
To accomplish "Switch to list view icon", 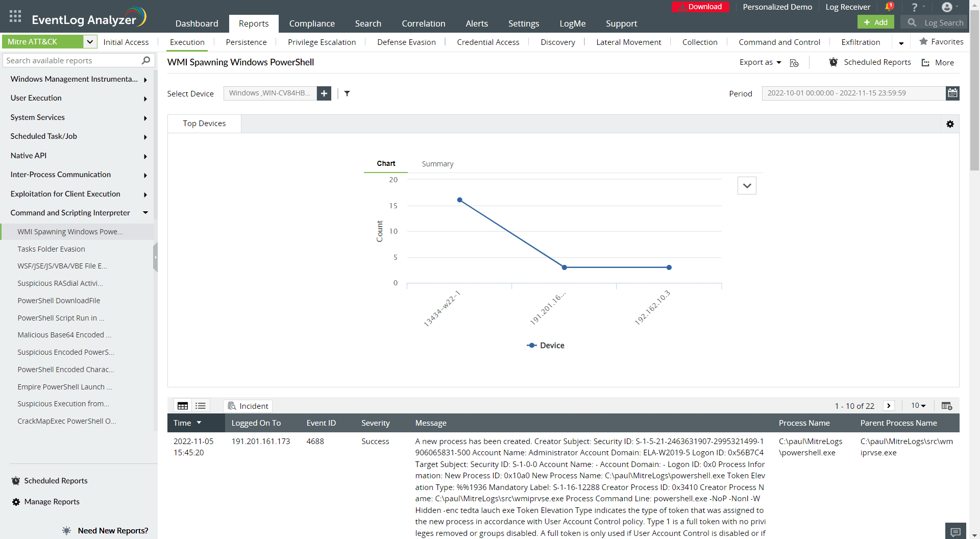I will [x=201, y=406].
